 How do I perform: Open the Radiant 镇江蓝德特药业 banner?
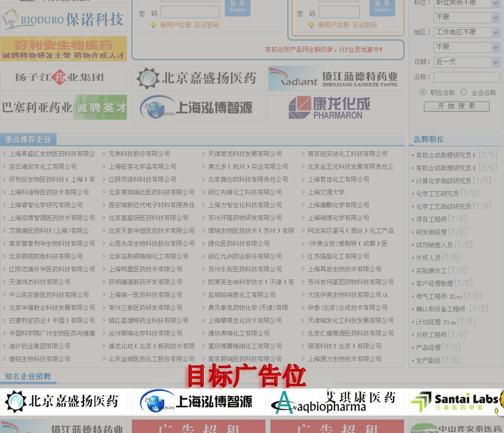[335, 78]
